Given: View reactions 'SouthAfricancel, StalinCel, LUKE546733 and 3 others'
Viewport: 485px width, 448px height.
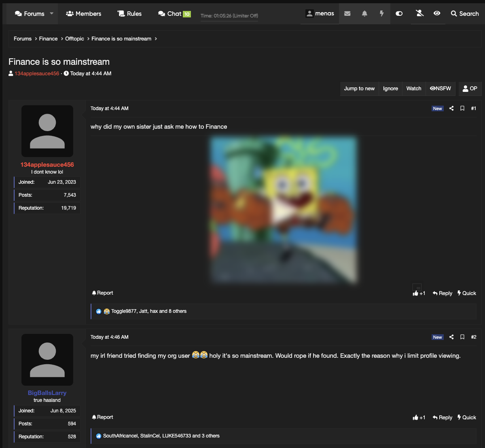Looking at the screenshot, I should 161,435.
